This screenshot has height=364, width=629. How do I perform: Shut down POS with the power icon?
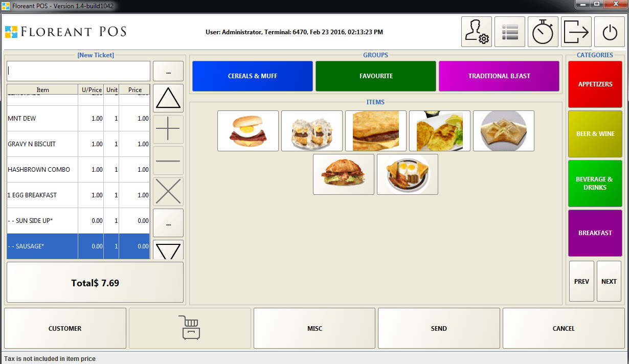(x=609, y=31)
